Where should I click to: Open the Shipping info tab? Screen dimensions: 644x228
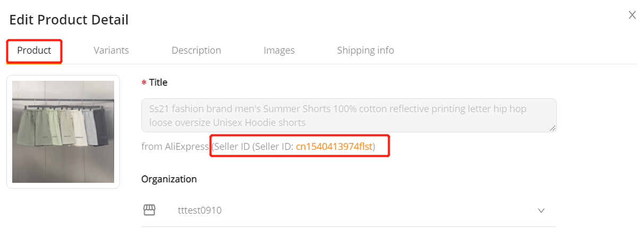click(x=365, y=50)
